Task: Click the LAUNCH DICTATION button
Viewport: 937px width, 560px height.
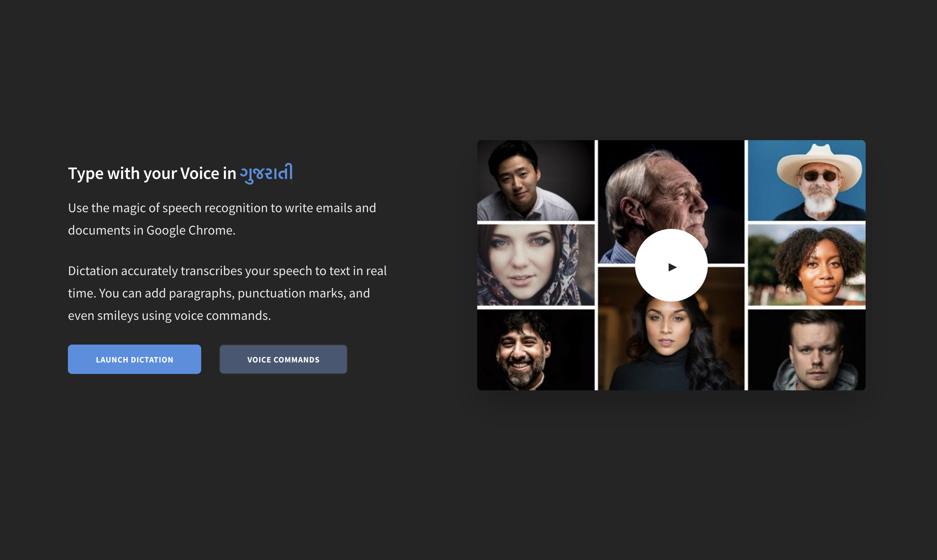Action: point(134,359)
